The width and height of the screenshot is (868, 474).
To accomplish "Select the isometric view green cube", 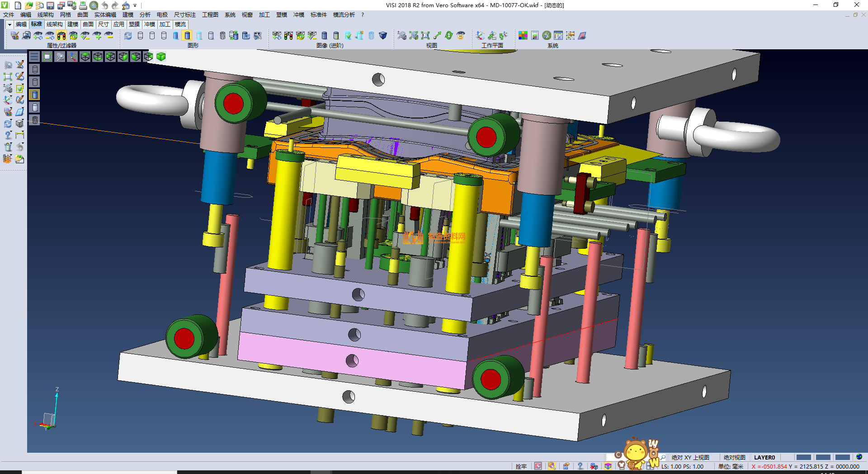I will click(161, 57).
